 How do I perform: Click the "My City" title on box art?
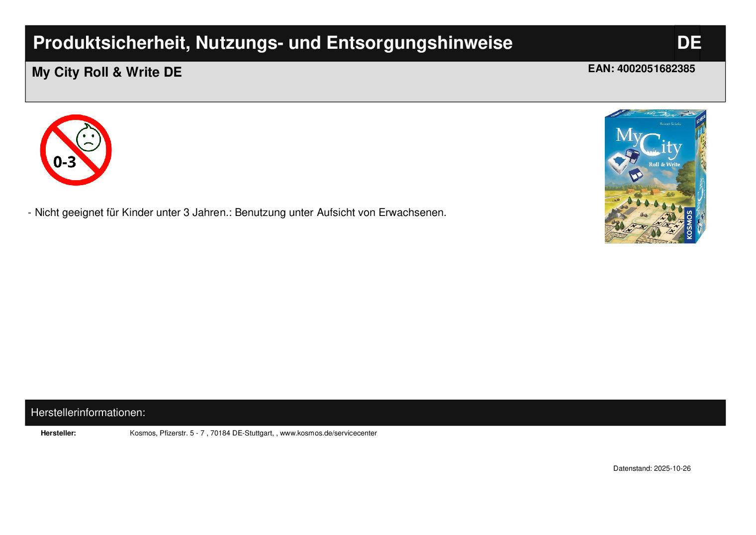[x=648, y=141]
